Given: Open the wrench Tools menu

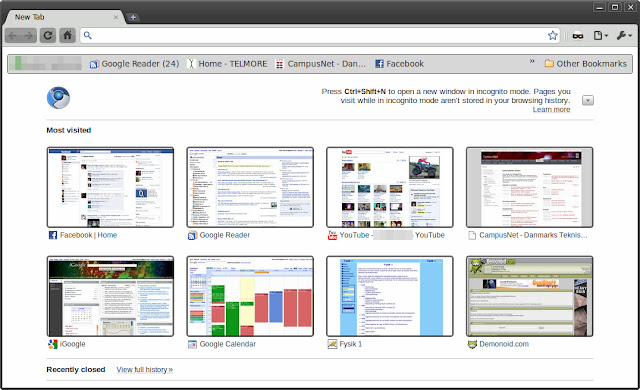Looking at the screenshot, I should coord(624,36).
